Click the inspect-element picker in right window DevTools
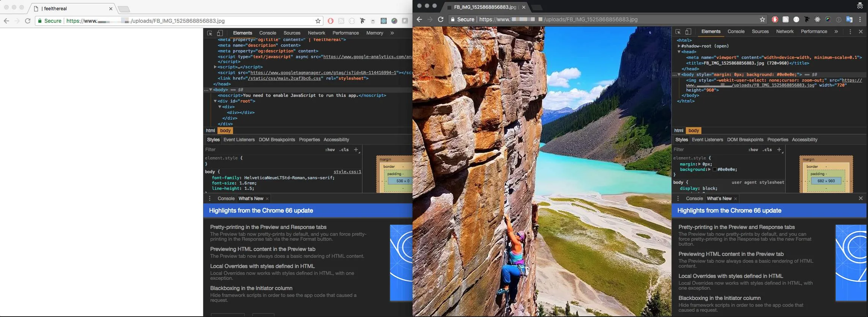868x317 pixels. coord(678,32)
